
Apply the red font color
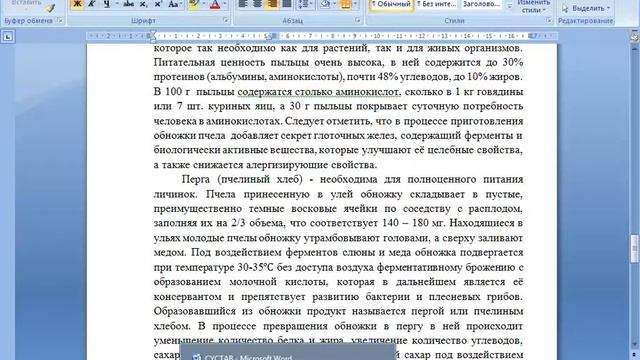tap(215, 4)
